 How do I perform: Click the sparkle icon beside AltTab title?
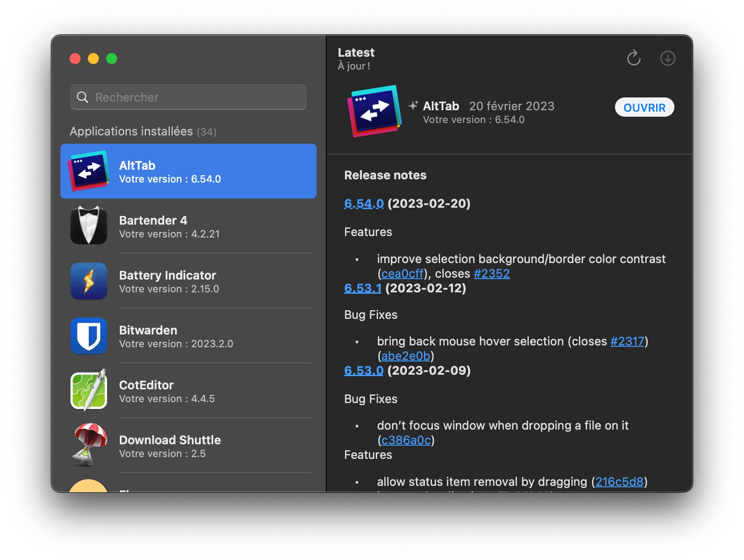(x=413, y=106)
